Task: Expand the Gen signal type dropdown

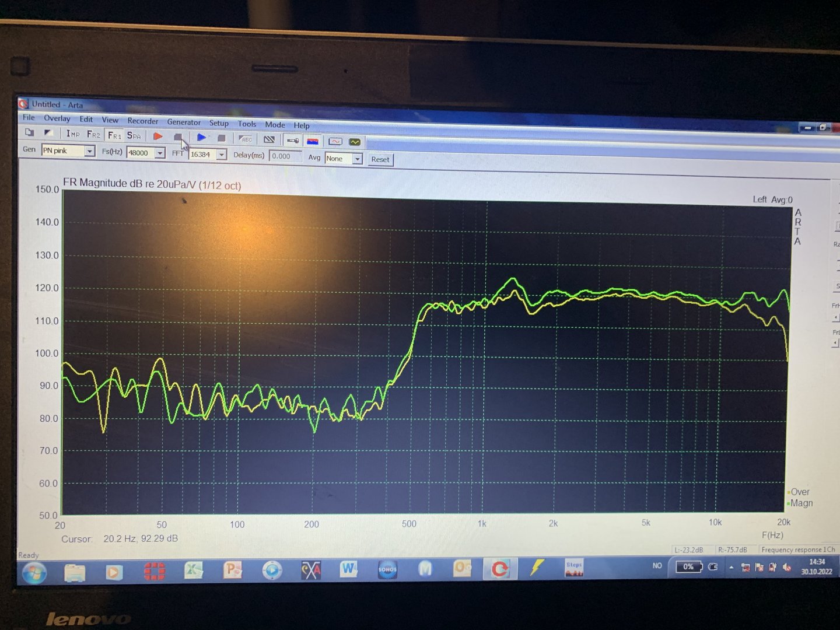Action: (x=89, y=151)
